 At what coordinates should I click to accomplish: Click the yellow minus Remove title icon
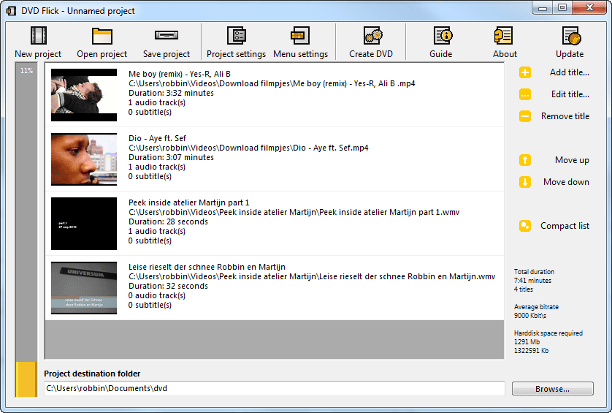[x=525, y=116]
